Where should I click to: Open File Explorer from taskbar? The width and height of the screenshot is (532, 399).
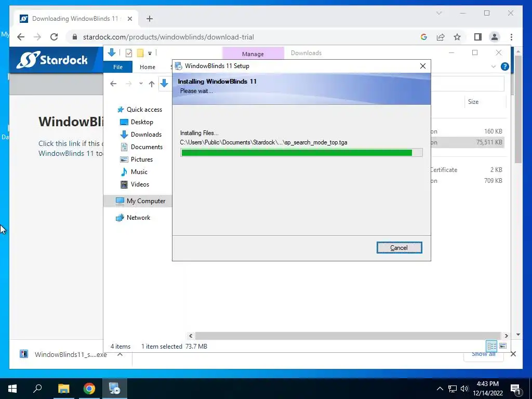63,389
